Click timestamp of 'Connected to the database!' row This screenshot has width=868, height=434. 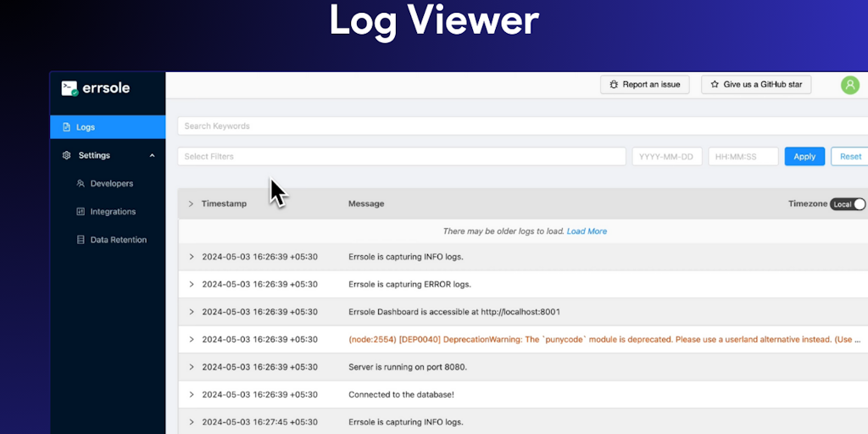tap(259, 395)
